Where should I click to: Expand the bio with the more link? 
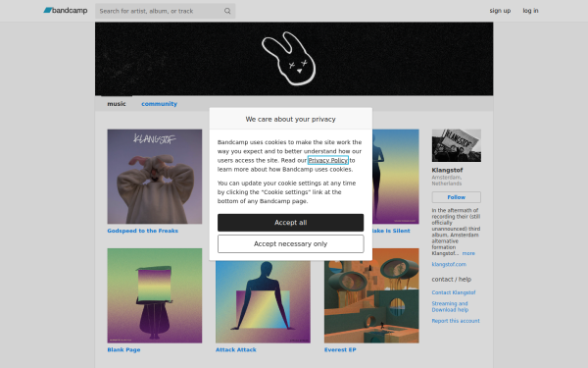[468, 253]
